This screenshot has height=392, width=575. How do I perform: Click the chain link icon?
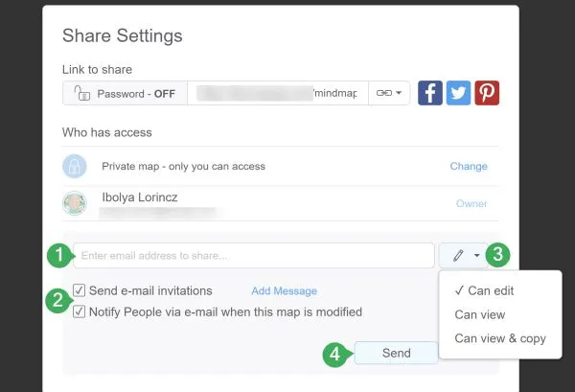click(384, 94)
